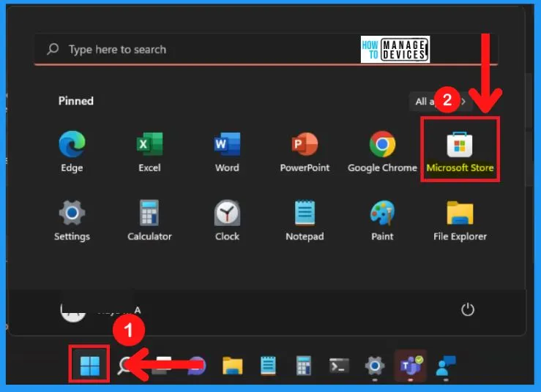Click the 'Pinned' section heading
The height and width of the screenshot is (392, 541).
coord(76,101)
